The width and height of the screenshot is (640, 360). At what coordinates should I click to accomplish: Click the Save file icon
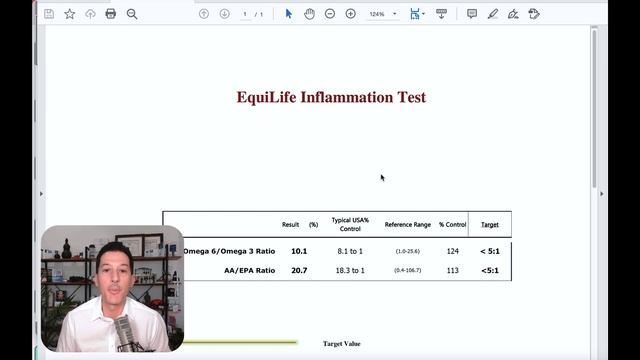(49, 14)
